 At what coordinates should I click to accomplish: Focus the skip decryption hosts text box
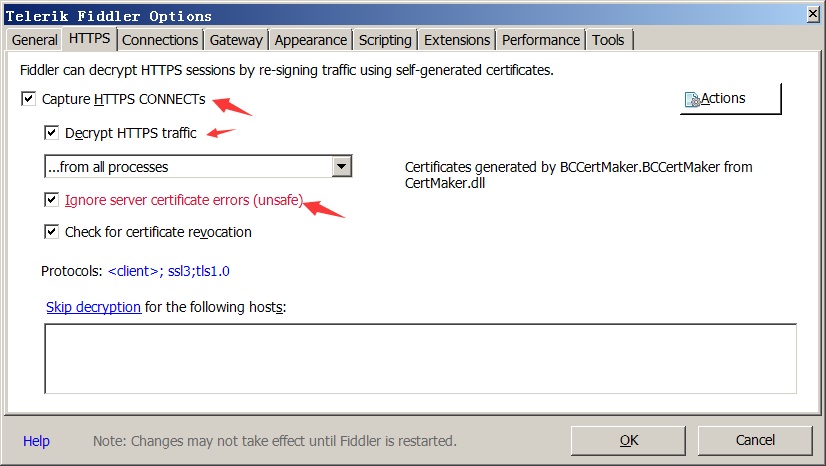(420, 359)
